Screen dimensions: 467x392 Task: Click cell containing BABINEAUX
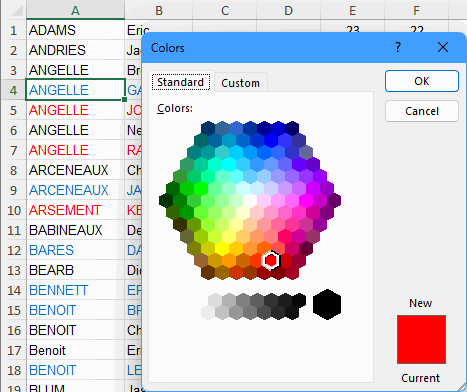pyautogui.click(x=75, y=230)
